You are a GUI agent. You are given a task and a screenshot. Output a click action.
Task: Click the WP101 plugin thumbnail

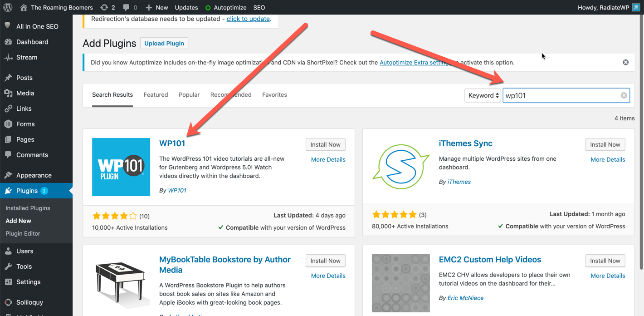click(121, 167)
